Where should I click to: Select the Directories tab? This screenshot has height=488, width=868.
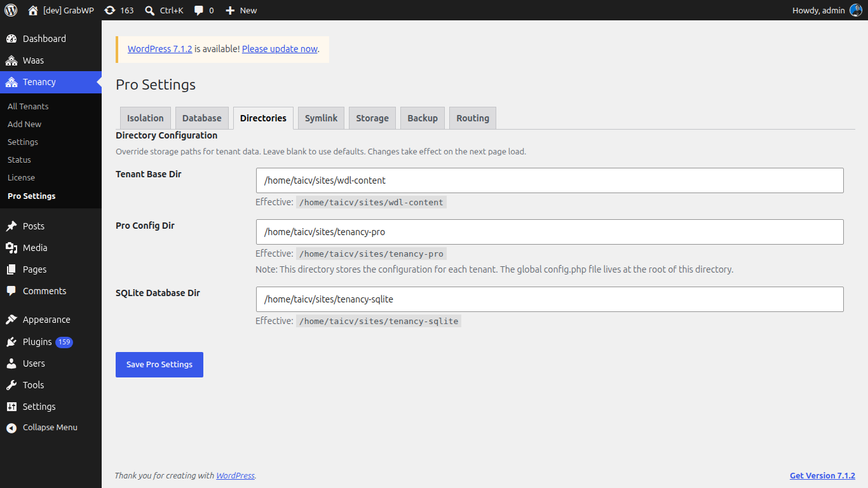263,118
